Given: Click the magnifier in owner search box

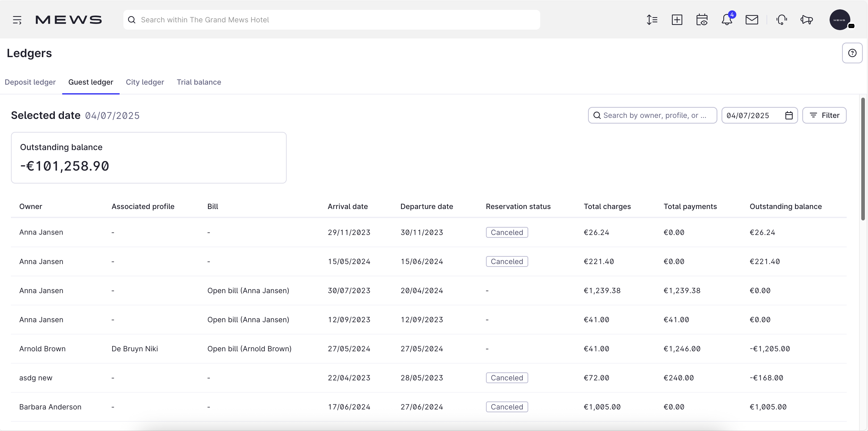Looking at the screenshot, I should pos(597,116).
